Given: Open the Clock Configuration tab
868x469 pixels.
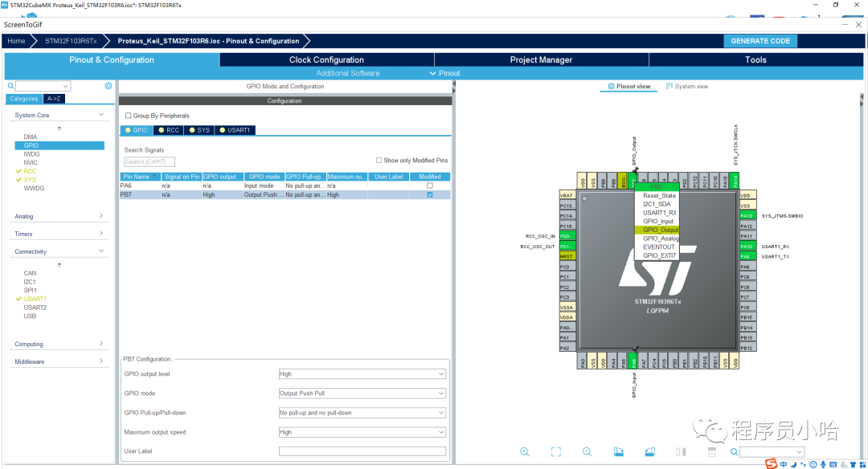Looking at the screenshot, I should point(326,60).
